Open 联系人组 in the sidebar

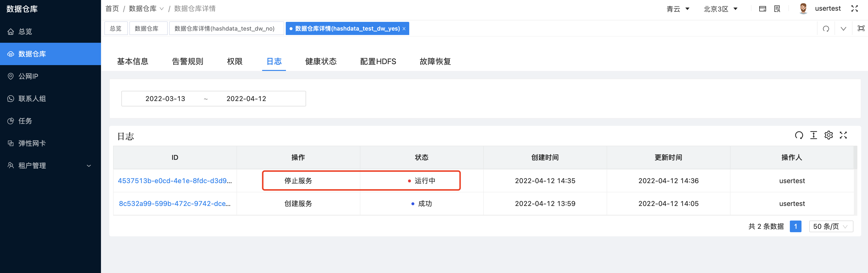click(x=32, y=98)
